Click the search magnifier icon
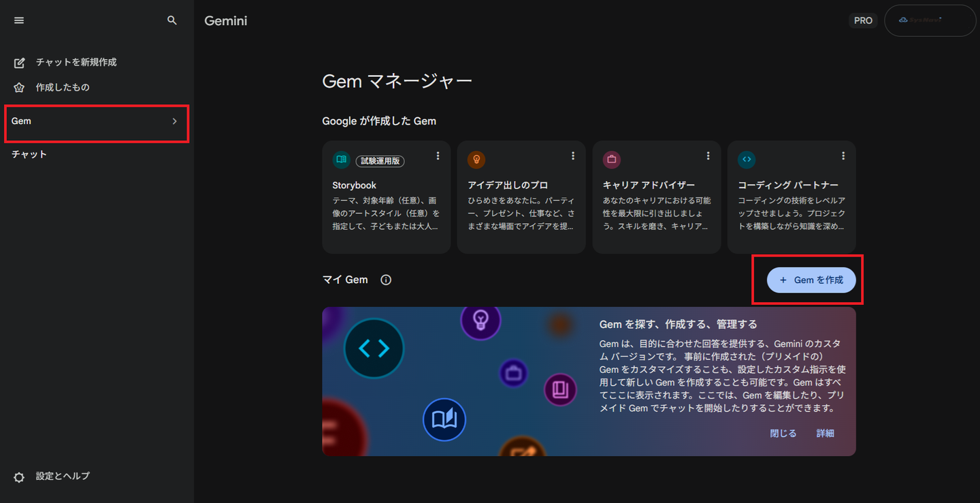The height and width of the screenshot is (503, 980). point(172,20)
